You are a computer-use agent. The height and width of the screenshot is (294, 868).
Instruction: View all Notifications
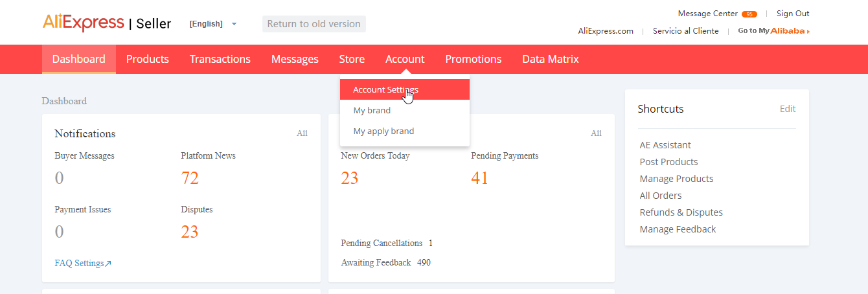point(302,133)
